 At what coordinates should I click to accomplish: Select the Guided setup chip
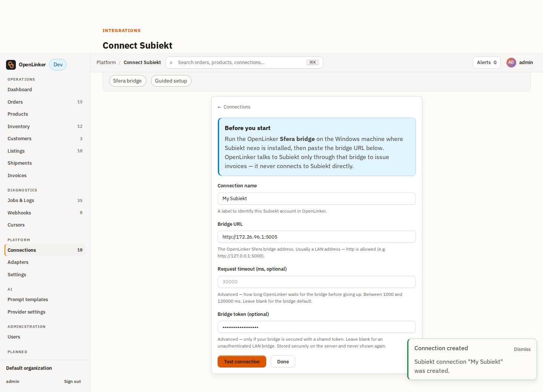coord(171,81)
